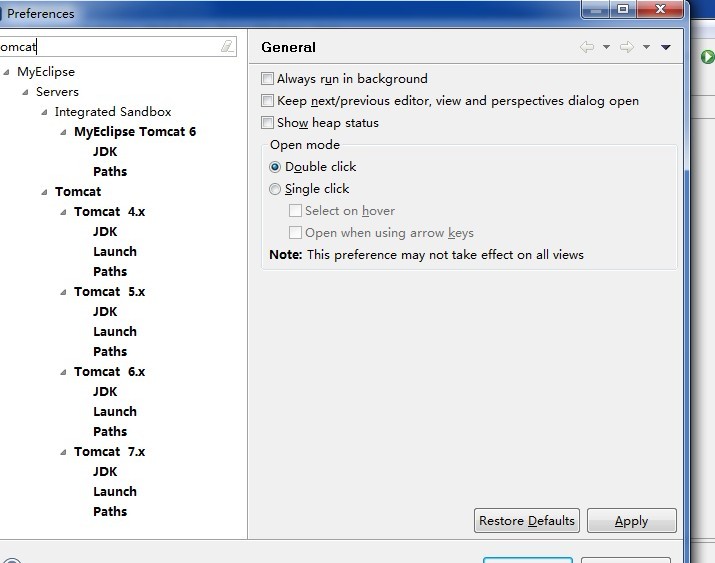Open the forward history dropdown arrow
This screenshot has height=563, width=715.
coord(646,47)
